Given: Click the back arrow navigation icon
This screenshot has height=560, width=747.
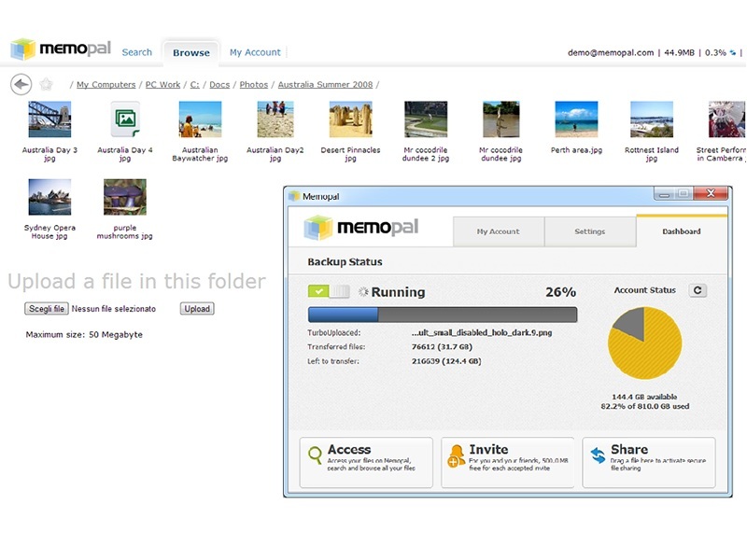Looking at the screenshot, I should click(21, 84).
